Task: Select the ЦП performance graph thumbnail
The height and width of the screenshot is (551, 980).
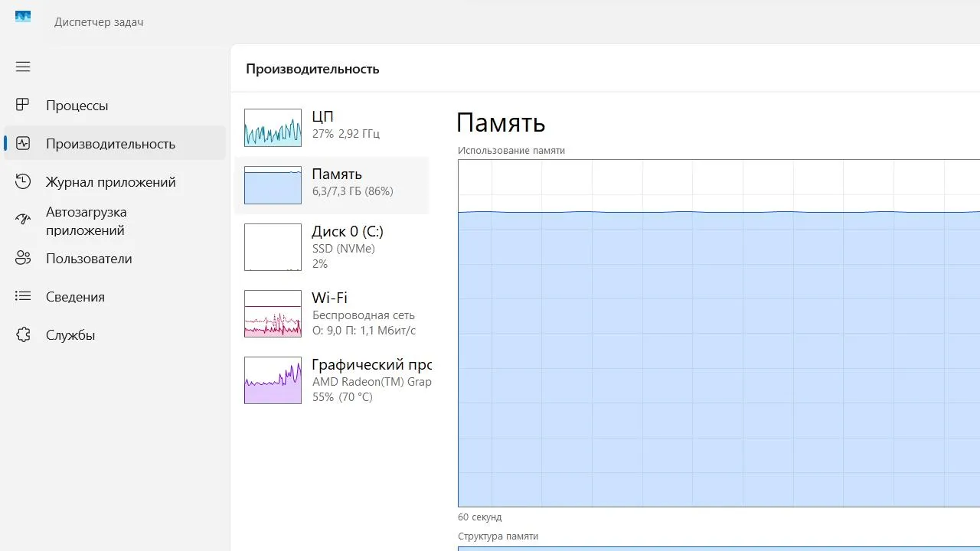Action: tap(273, 127)
